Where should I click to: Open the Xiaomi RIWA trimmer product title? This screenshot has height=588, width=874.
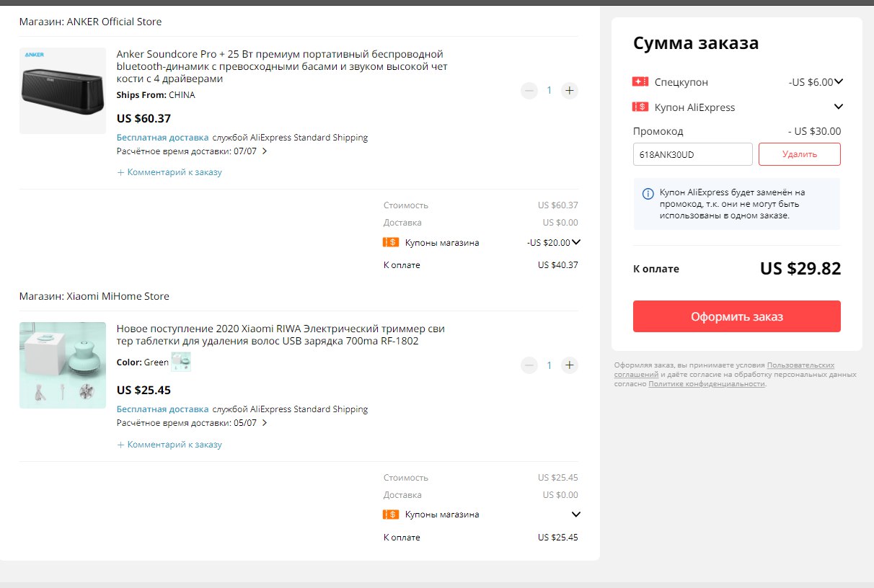[x=281, y=334]
